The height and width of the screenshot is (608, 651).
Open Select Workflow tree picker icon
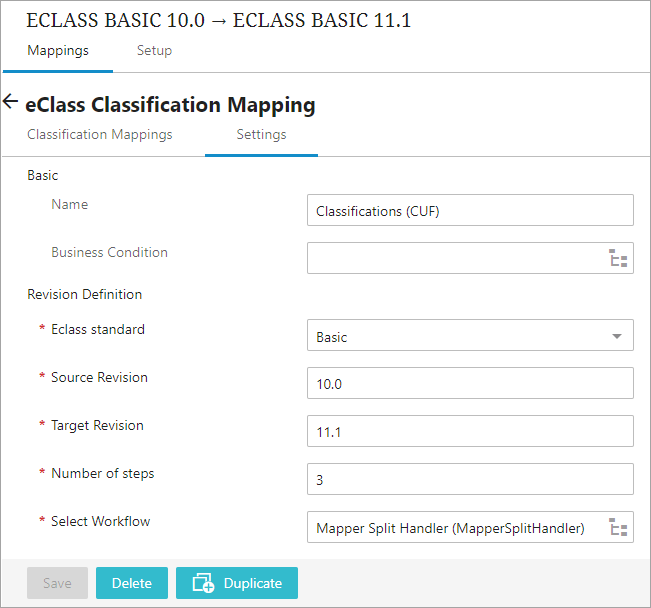[618, 527]
